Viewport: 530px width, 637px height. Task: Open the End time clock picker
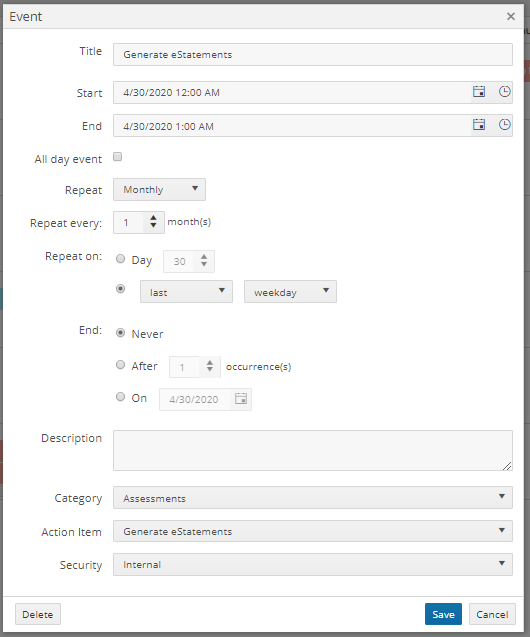coord(504,124)
